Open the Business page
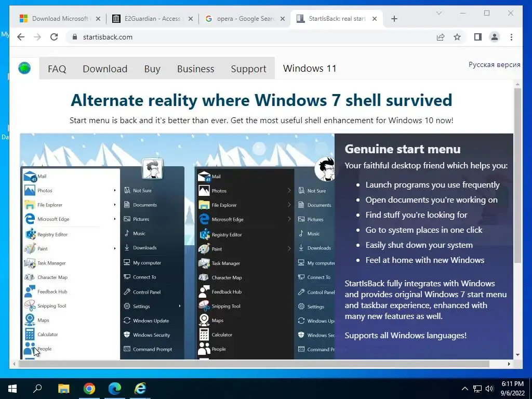 click(196, 69)
